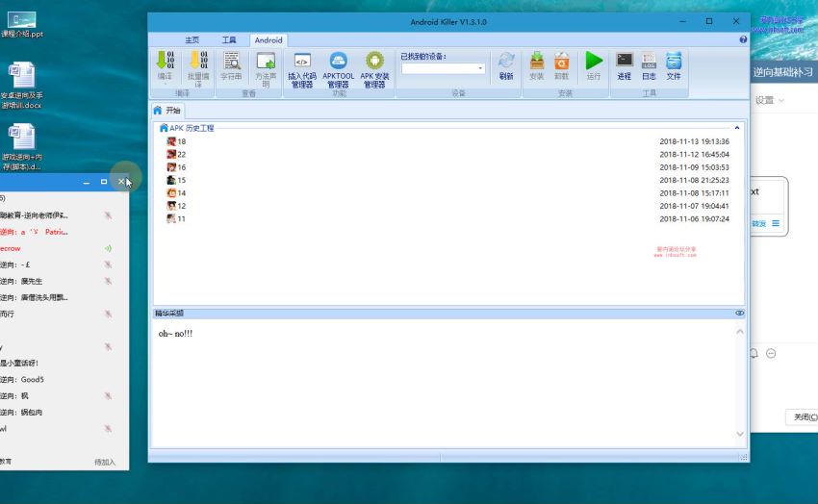
Task: Minimize the left chat list window
Action: pyautogui.click(x=87, y=182)
